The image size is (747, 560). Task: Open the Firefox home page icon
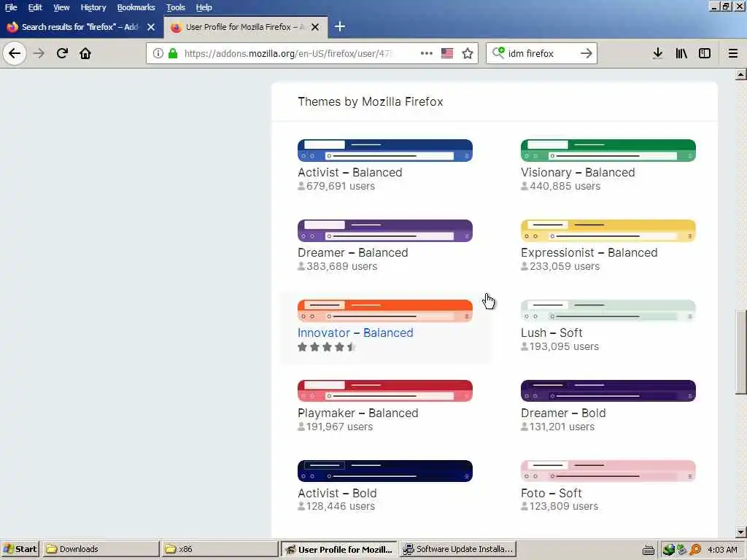[x=85, y=53]
